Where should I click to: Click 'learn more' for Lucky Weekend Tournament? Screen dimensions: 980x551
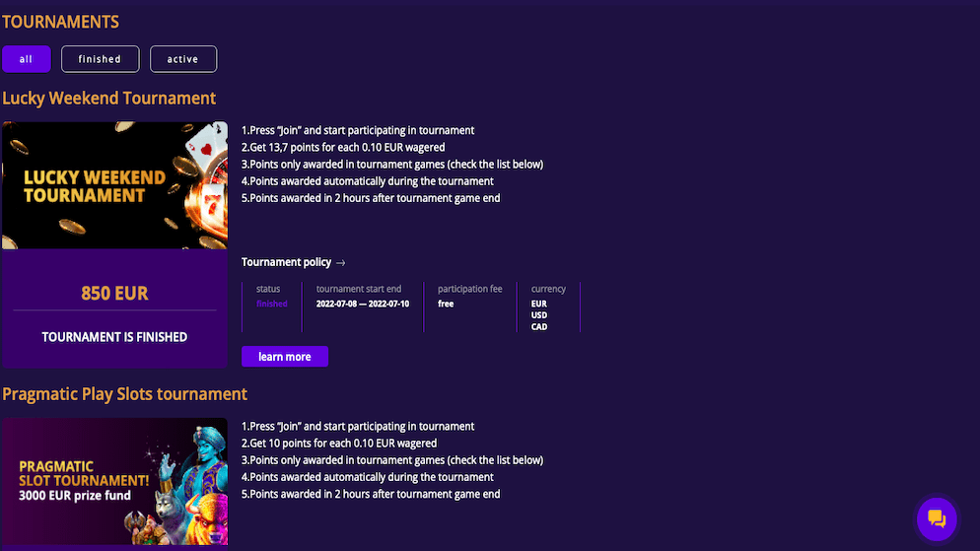[284, 356]
